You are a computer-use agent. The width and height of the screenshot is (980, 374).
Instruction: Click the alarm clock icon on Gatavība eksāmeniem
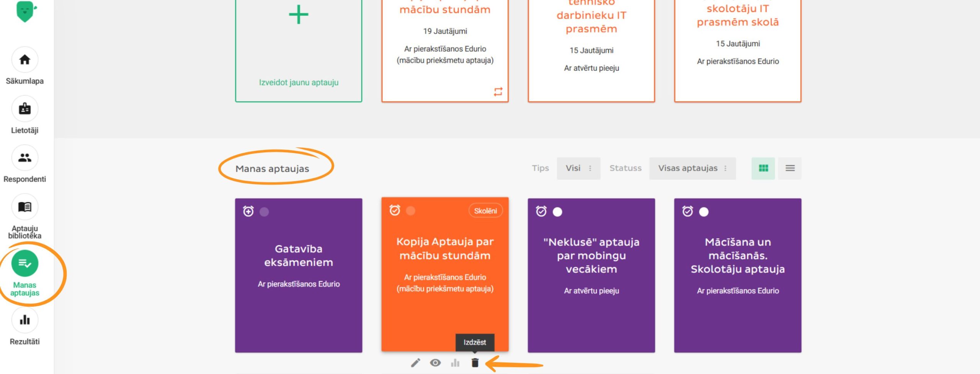tap(248, 211)
